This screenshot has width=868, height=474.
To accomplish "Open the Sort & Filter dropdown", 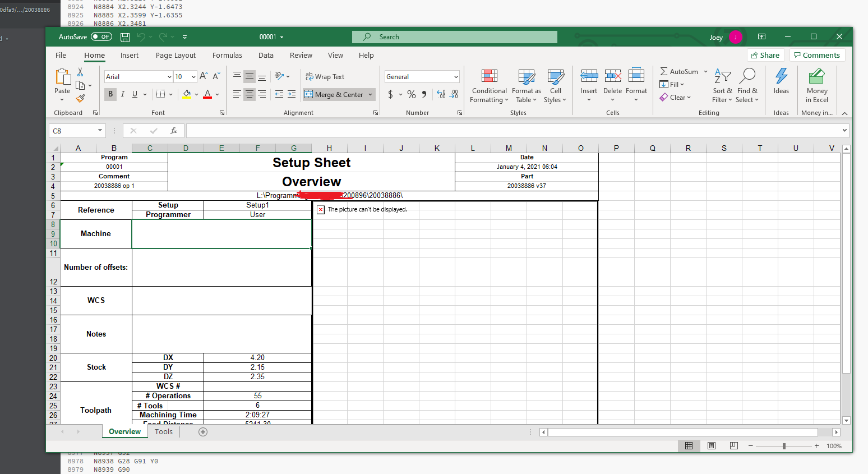I will click(x=722, y=85).
